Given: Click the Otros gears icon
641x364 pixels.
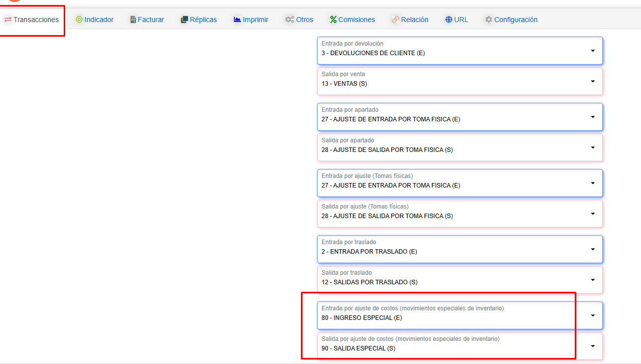Looking at the screenshot, I should (289, 20).
